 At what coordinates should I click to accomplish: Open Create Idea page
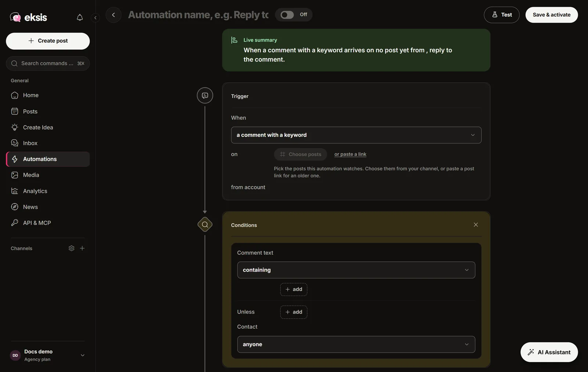(48, 127)
